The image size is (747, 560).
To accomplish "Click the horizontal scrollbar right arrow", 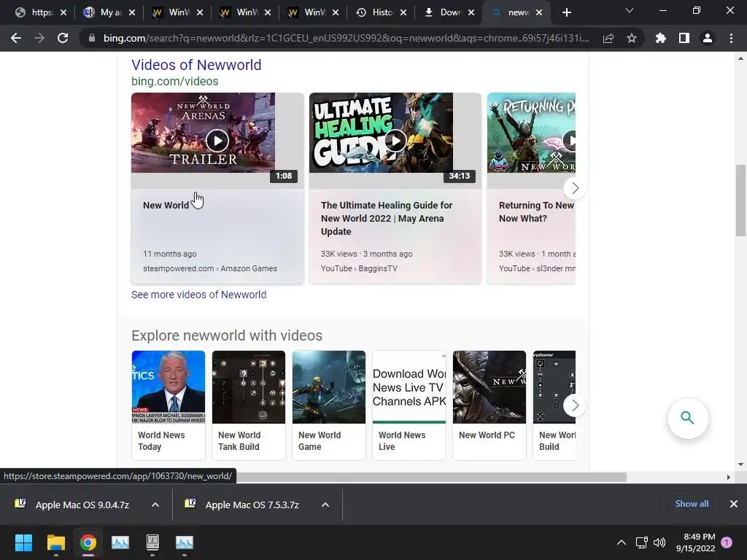I will click(x=728, y=477).
